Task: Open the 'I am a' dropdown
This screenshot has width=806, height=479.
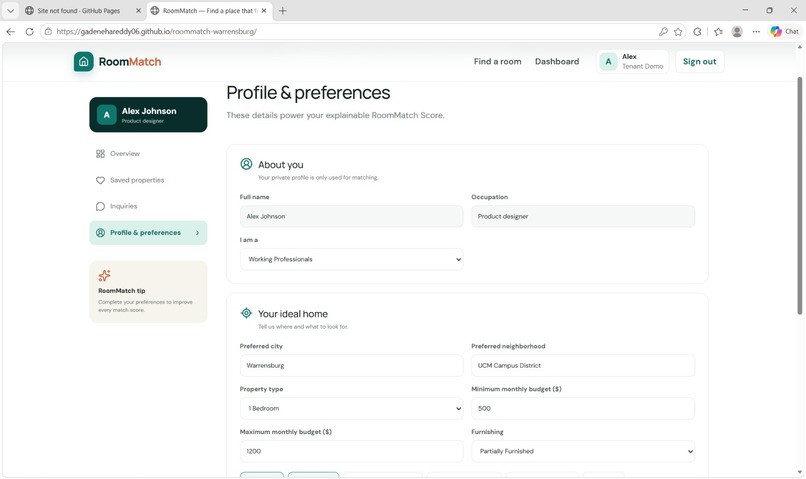Action: click(x=351, y=259)
